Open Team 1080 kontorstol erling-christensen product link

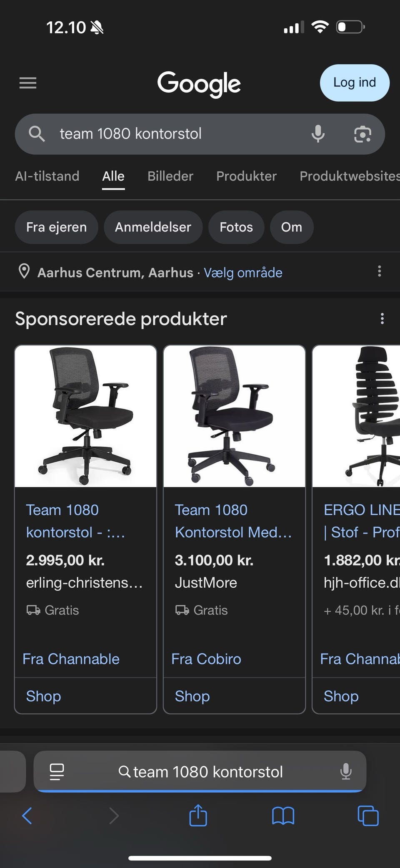point(75,521)
